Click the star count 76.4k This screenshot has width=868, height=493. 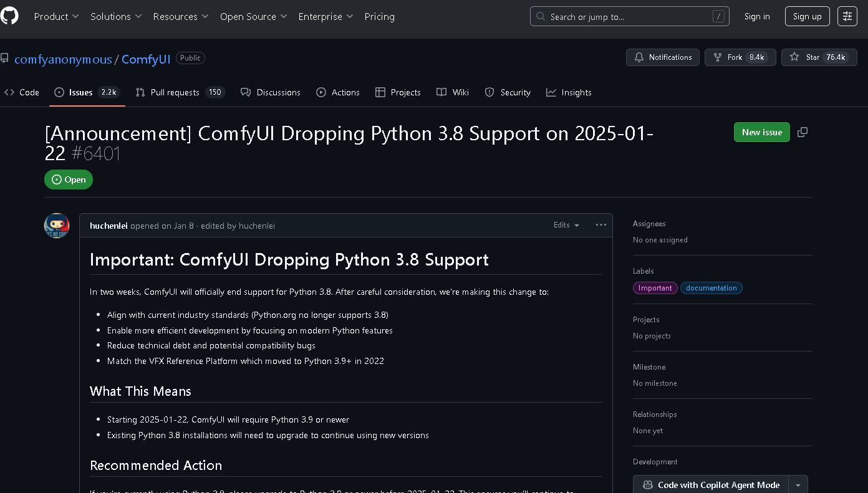(x=836, y=57)
